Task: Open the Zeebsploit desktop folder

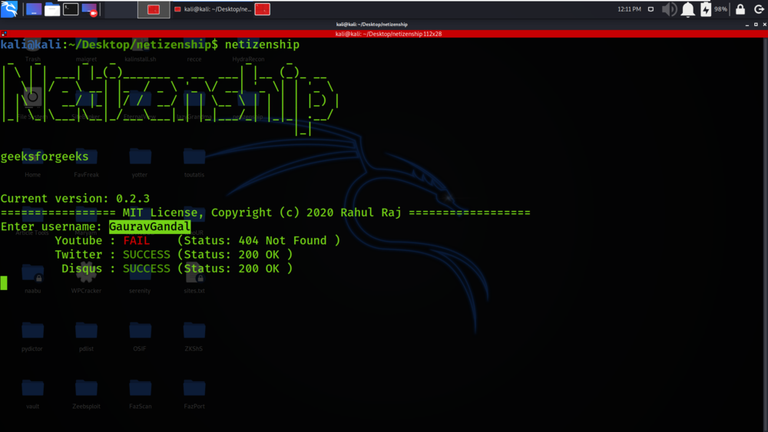Action: (x=86, y=393)
